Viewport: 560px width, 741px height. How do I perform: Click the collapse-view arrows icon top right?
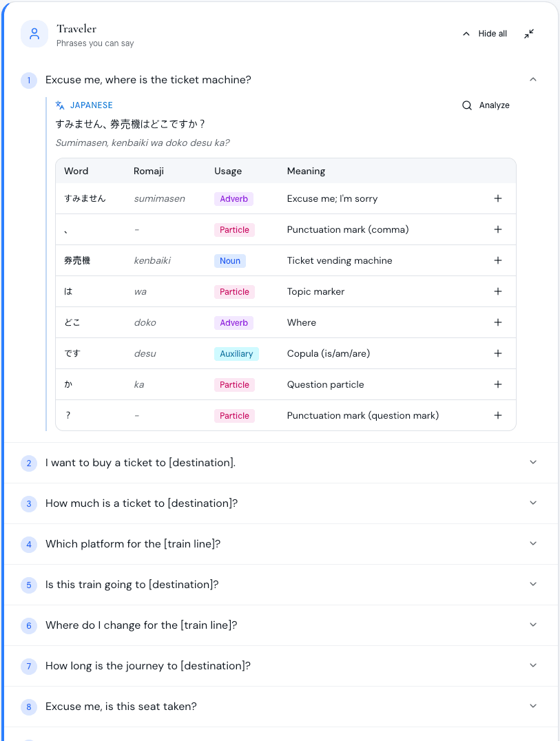click(529, 33)
